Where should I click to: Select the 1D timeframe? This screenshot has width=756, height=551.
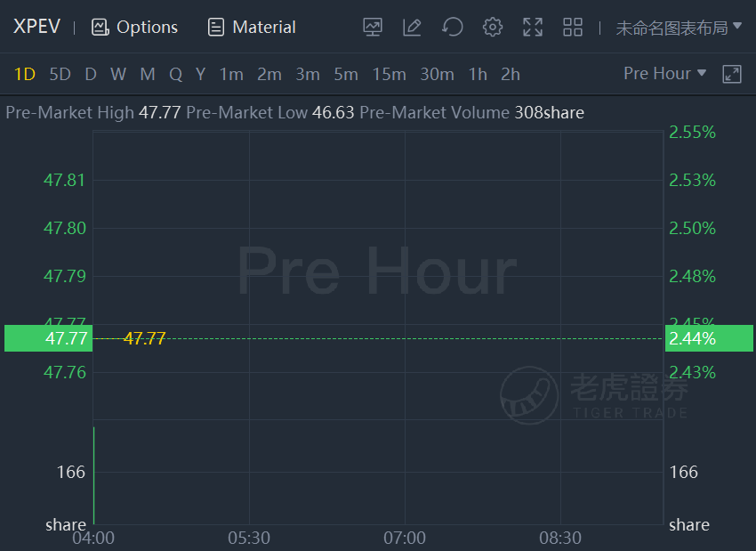[x=25, y=74]
